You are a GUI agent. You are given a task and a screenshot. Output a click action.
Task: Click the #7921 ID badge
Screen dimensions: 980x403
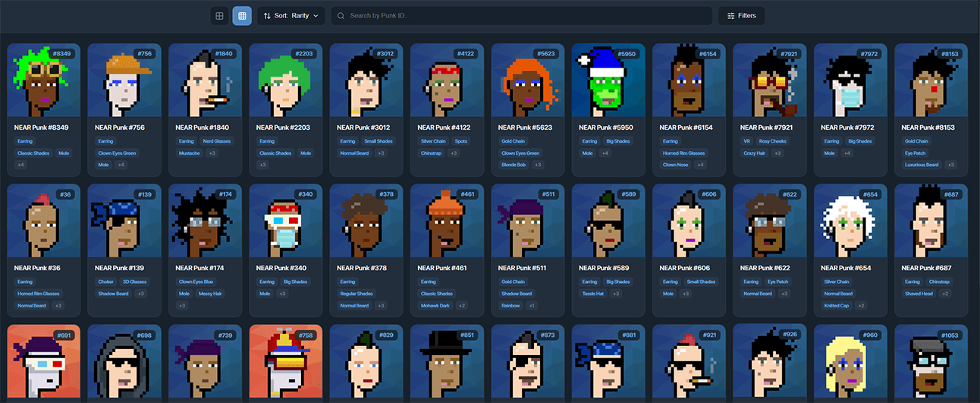(x=789, y=54)
